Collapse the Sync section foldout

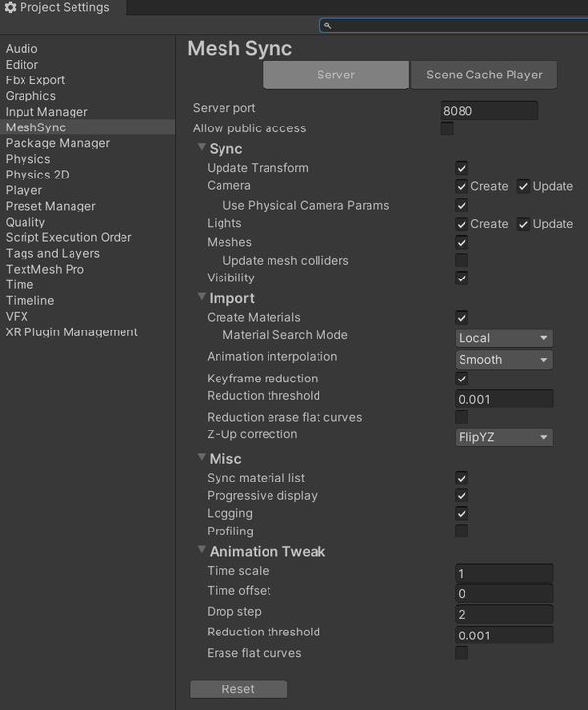click(202, 149)
